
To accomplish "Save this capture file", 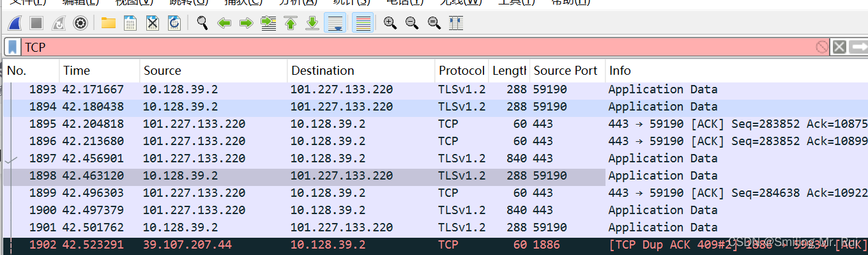I will (130, 24).
